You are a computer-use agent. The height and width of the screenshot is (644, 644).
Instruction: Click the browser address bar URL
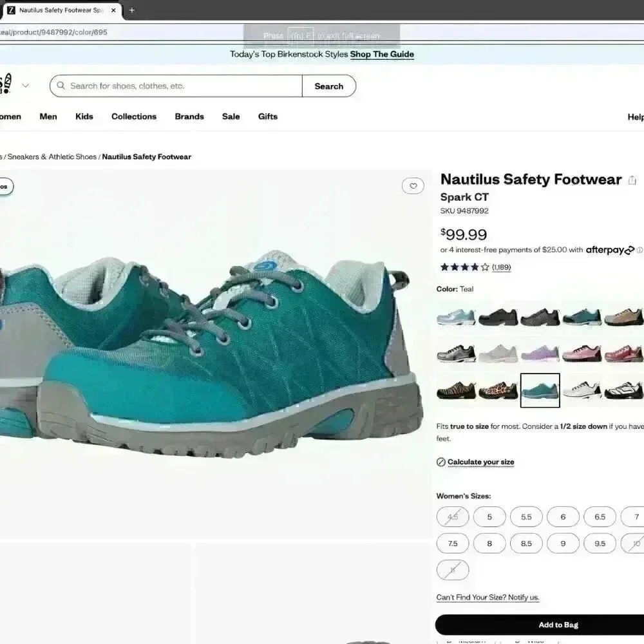(54, 32)
